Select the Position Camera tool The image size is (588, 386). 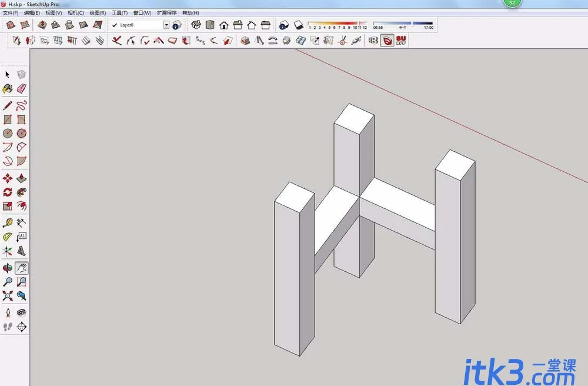[8, 312]
